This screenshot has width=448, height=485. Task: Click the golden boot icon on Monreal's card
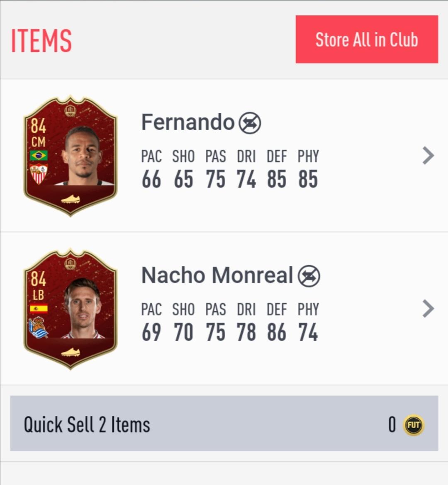(x=71, y=352)
